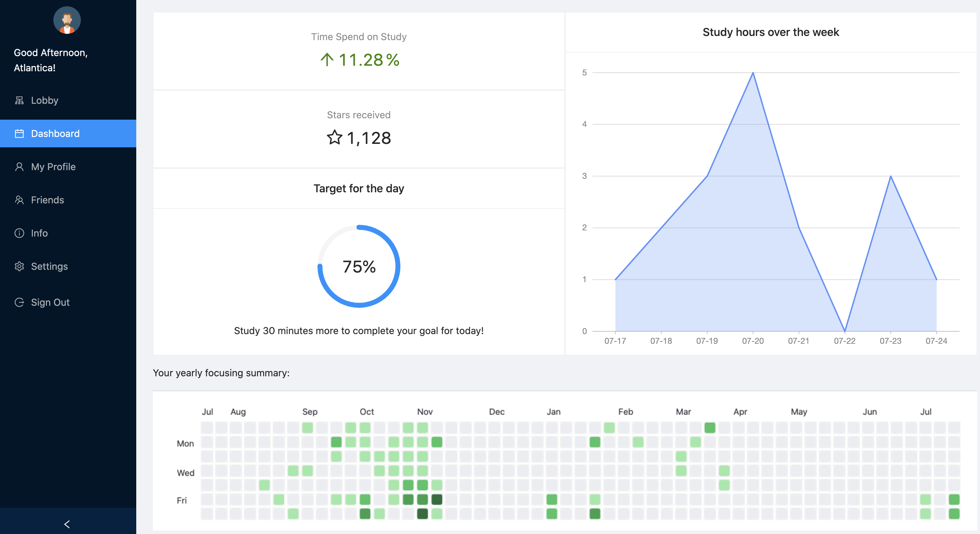Screen dimensions: 980x534
Task: Click the Lobby icon in sidebar
Action: (19, 101)
